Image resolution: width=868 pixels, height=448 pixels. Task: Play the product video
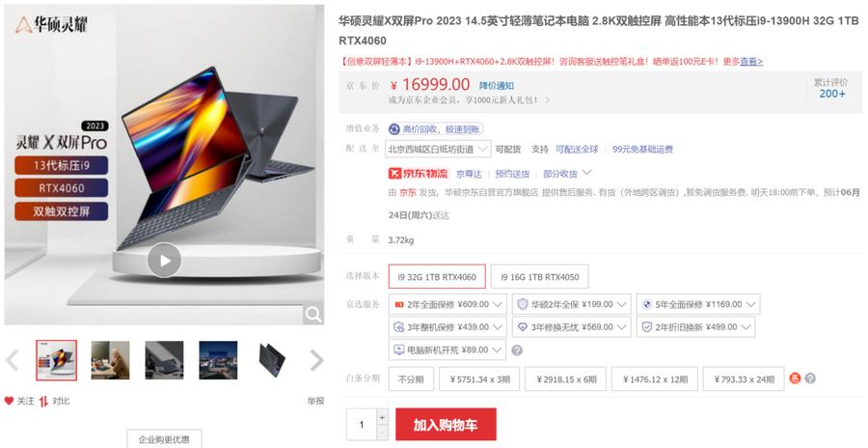coord(164,260)
